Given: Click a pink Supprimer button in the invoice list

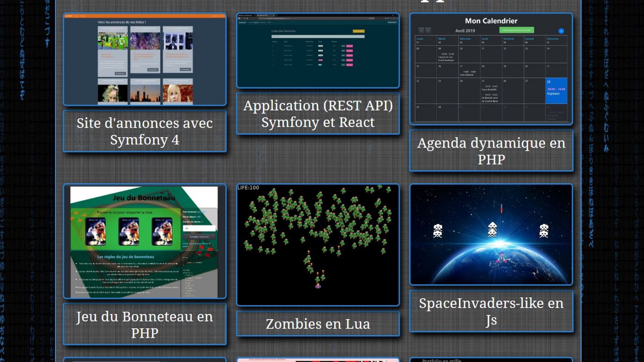Looking at the screenshot, I should point(350,46).
